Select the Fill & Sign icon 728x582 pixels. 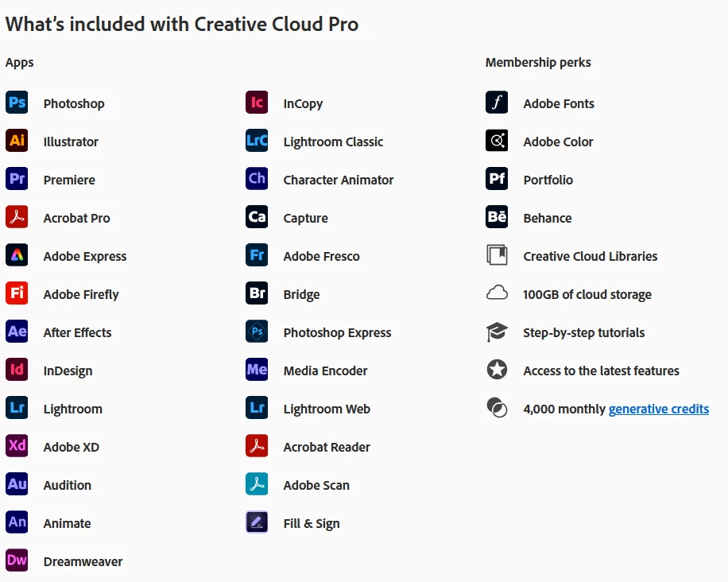tap(257, 522)
